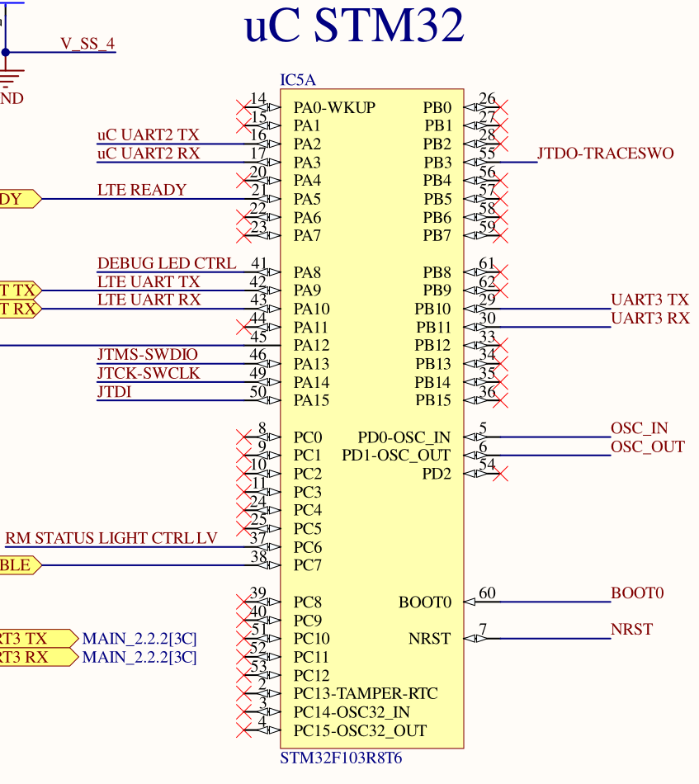Screen dimensions: 699x784
Task: Click the MAIN_2.2.2[3C] reference beside RT3 TX port
Action: (x=139, y=639)
